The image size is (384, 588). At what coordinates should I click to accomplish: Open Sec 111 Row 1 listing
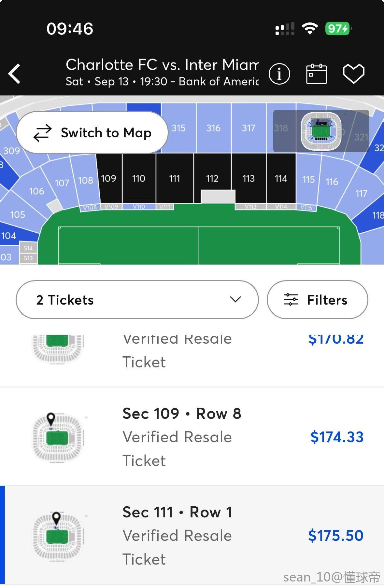click(192, 535)
